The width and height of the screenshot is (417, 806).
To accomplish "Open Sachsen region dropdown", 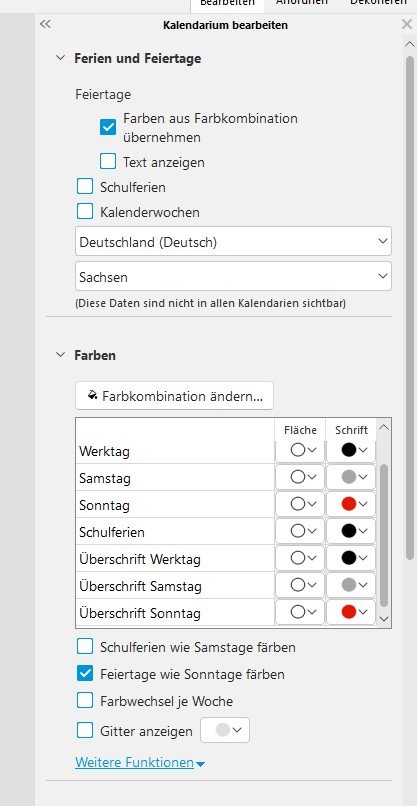I will coord(233,276).
